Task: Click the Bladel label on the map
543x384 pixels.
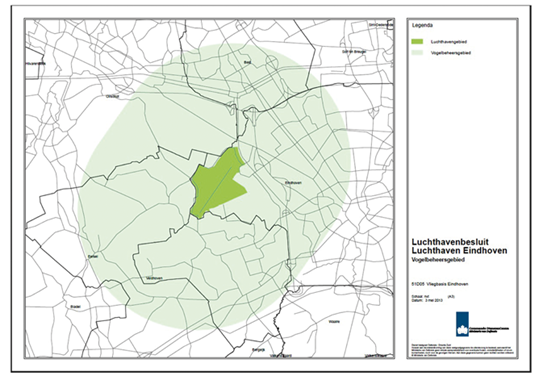Action: tap(75, 306)
